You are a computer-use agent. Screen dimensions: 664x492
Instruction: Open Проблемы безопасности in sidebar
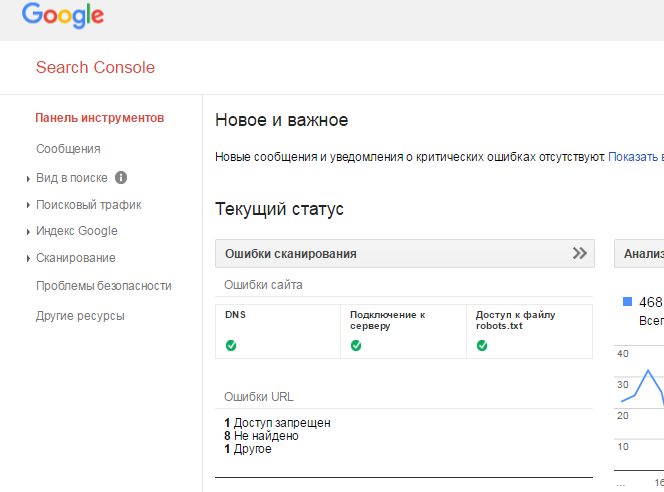tap(104, 286)
